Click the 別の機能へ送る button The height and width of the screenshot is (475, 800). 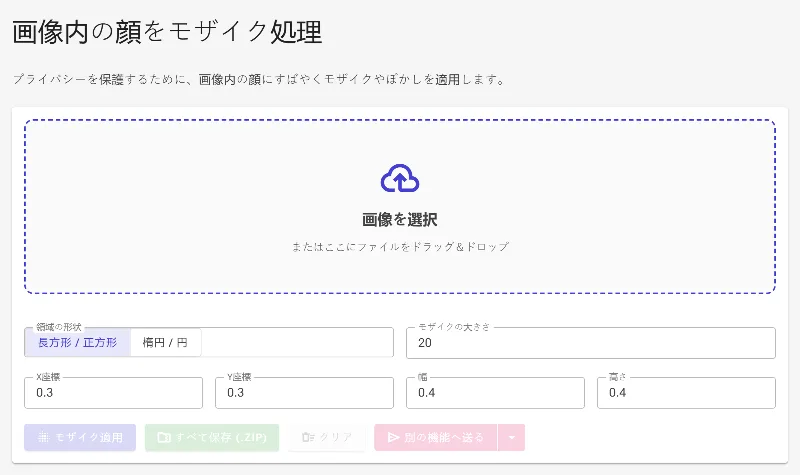436,437
